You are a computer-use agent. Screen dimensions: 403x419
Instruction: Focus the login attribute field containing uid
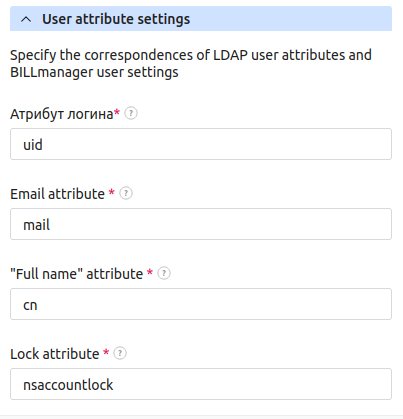coord(201,144)
